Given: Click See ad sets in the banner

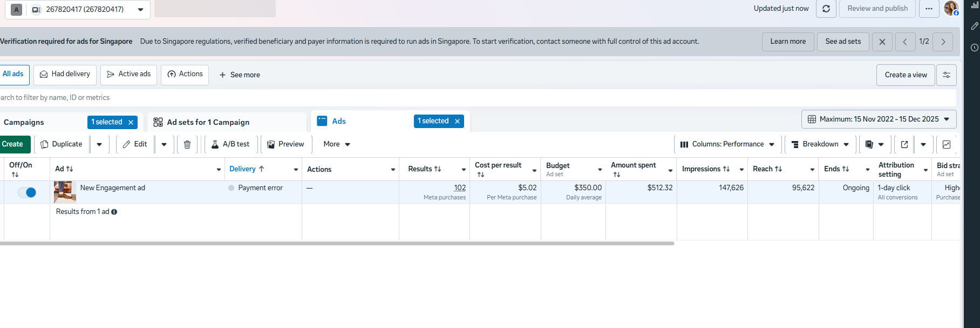Looking at the screenshot, I should point(843,42).
